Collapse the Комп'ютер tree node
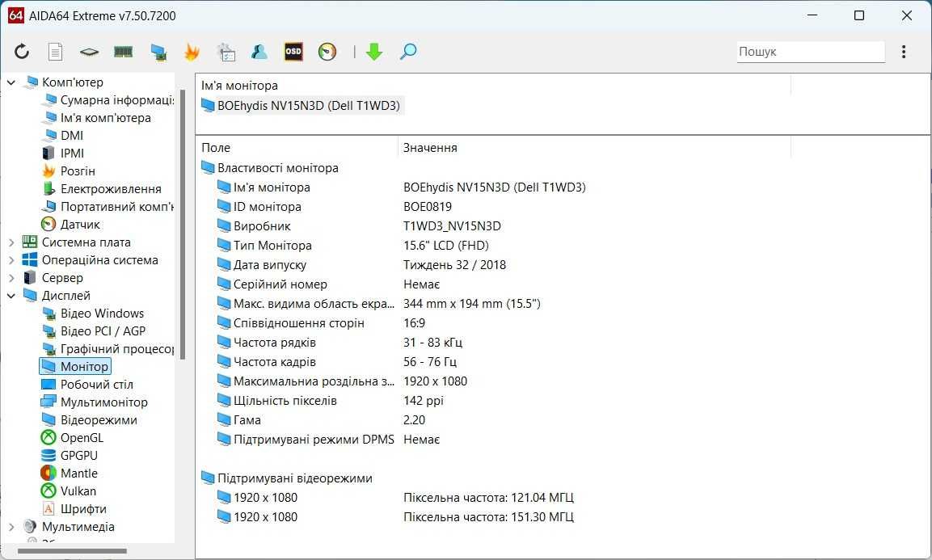 (11, 82)
